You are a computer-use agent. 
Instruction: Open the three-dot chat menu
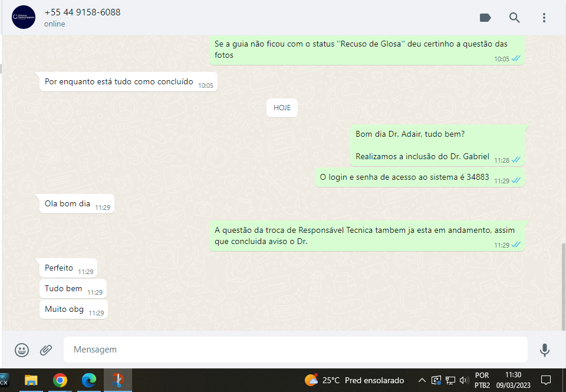[544, 17]
